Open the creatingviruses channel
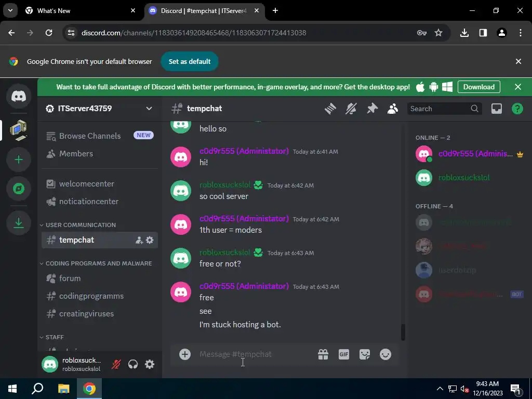This screenshot has width=532, height=399. [100, 313]
